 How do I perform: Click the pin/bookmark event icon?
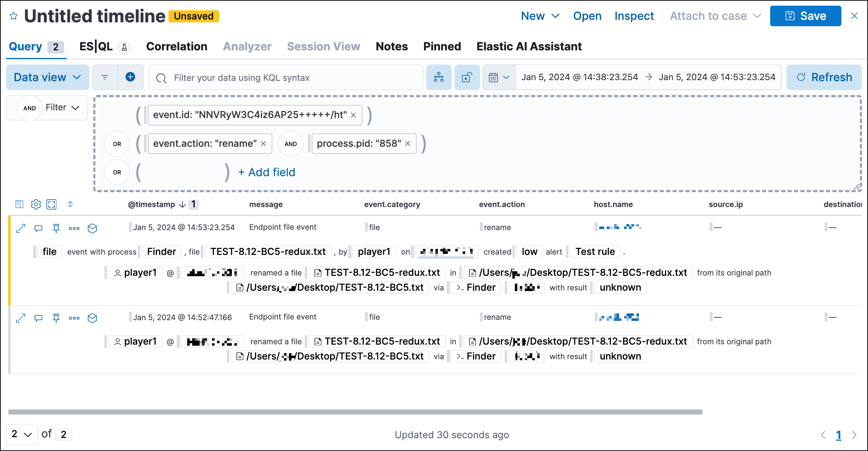(56, 227)
